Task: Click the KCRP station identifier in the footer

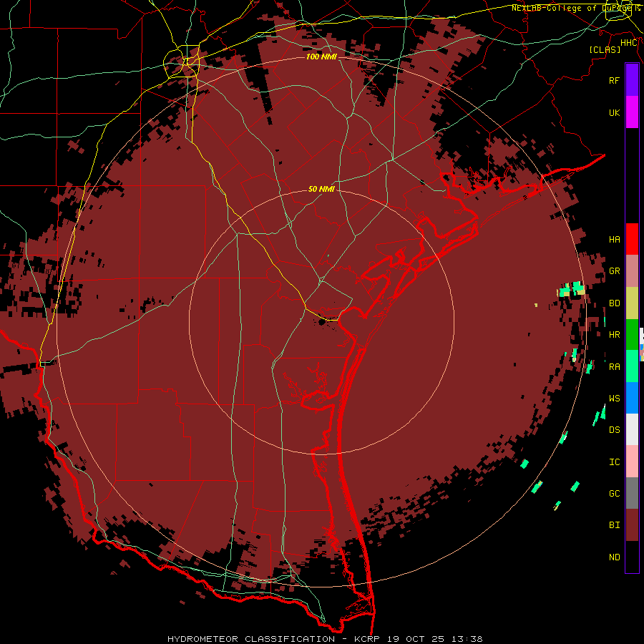Action: 366,639
